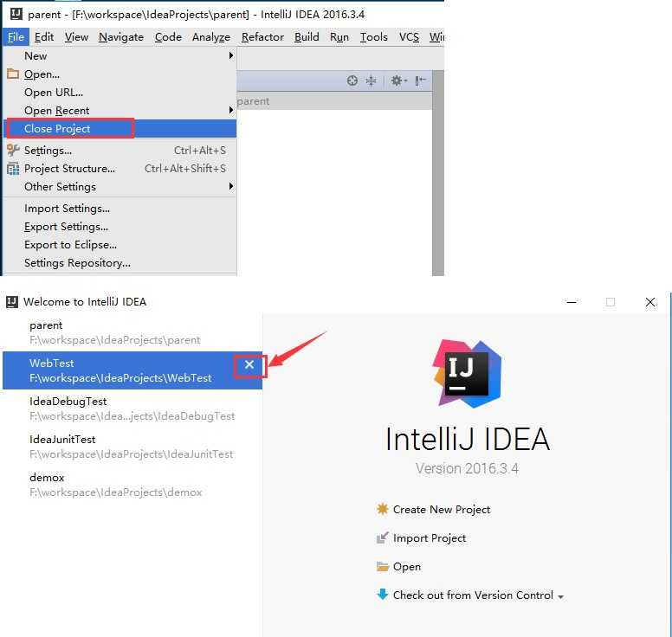Open recent project parent
Viewport: 672px width, 637px height.
[x=132, y=332]
